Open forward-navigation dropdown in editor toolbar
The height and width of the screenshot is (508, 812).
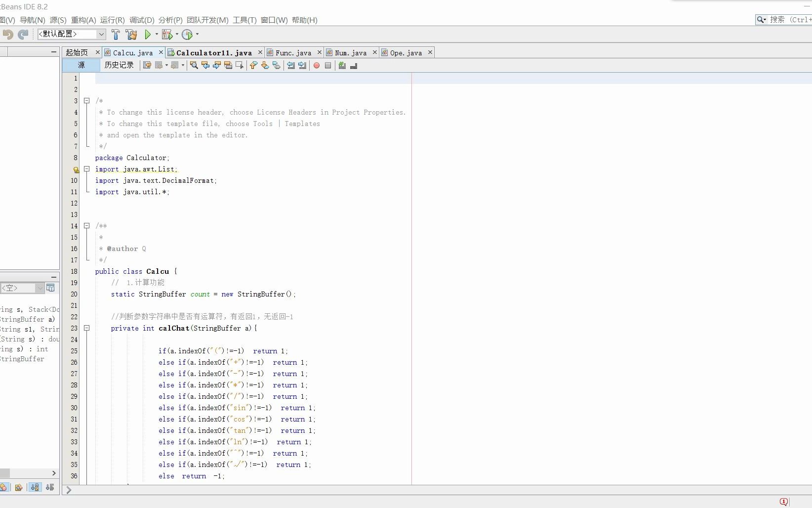[x=183, y=65]
